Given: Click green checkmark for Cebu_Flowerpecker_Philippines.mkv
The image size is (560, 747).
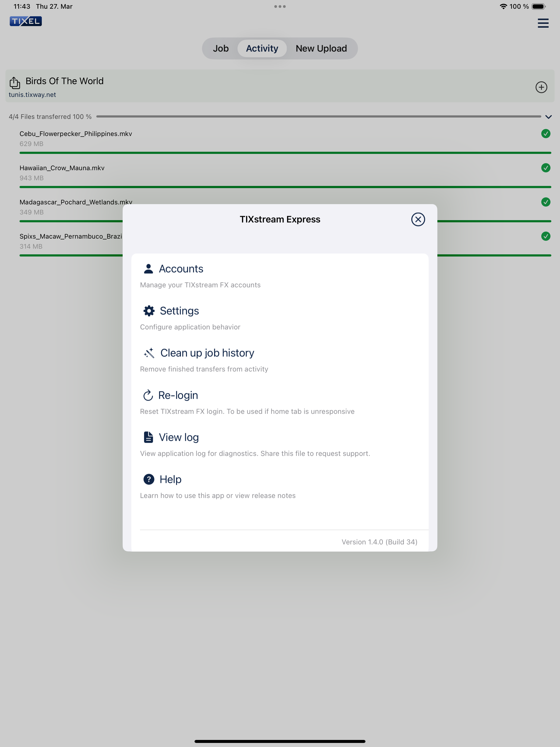Looking at the screenshot, I should [x=546, y=134].
